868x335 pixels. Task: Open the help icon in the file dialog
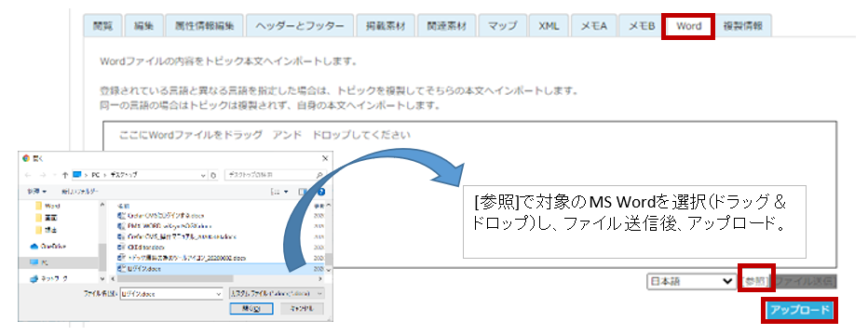(321, 192)
